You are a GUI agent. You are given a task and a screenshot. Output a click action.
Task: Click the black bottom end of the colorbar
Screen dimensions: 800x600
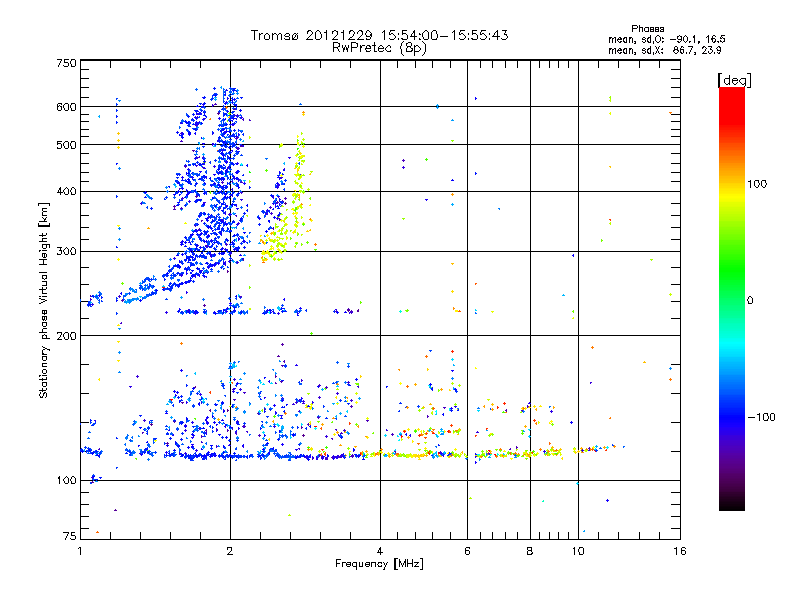(732, 504)
